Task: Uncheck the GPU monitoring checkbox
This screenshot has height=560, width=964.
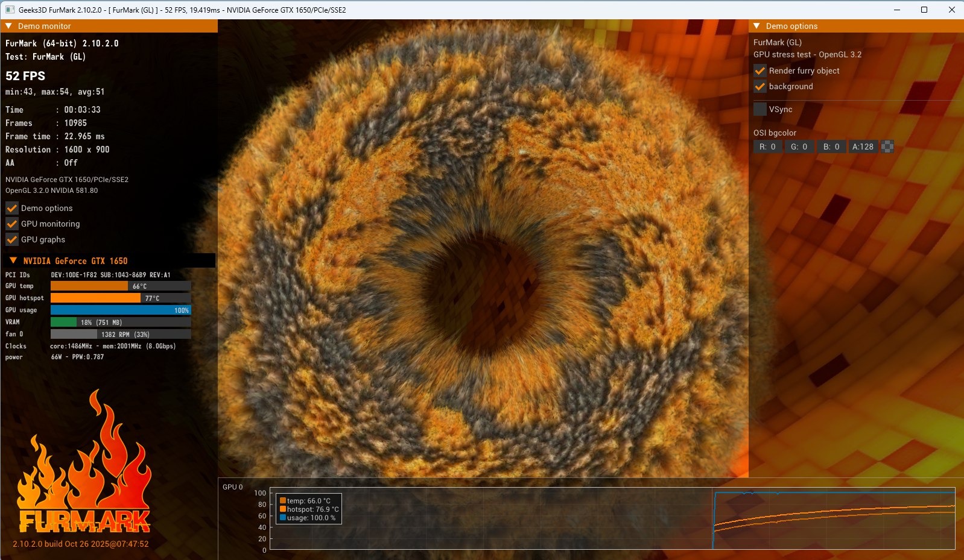Action: pos(12,224)
